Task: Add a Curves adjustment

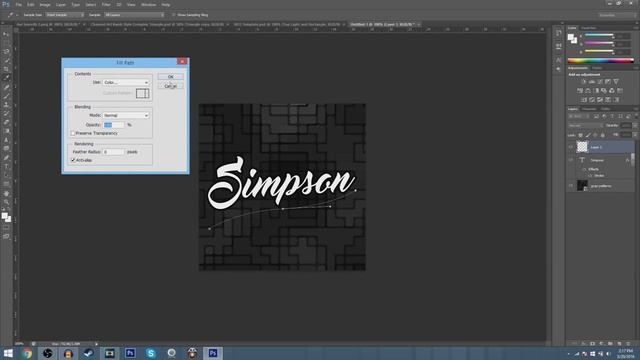Action: coord(600,82)
